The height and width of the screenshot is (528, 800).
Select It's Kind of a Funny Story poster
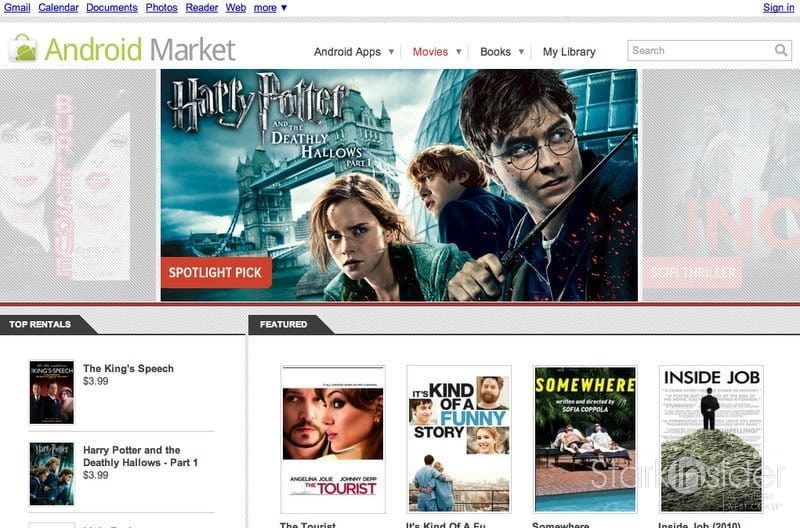click(458, 439)
